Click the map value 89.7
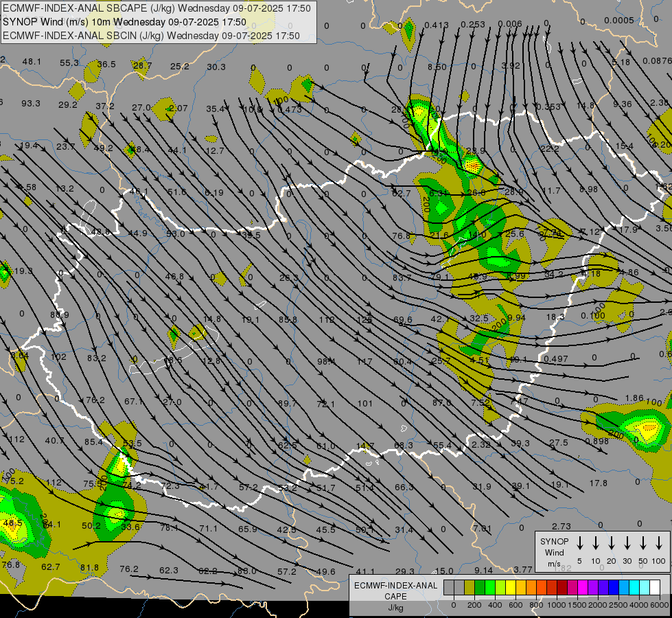 287,403
